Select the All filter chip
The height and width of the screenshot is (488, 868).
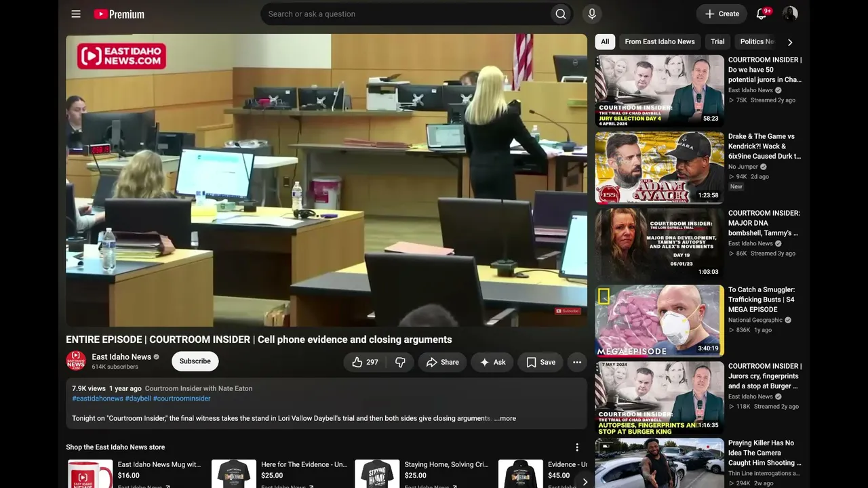coord(605,41)
